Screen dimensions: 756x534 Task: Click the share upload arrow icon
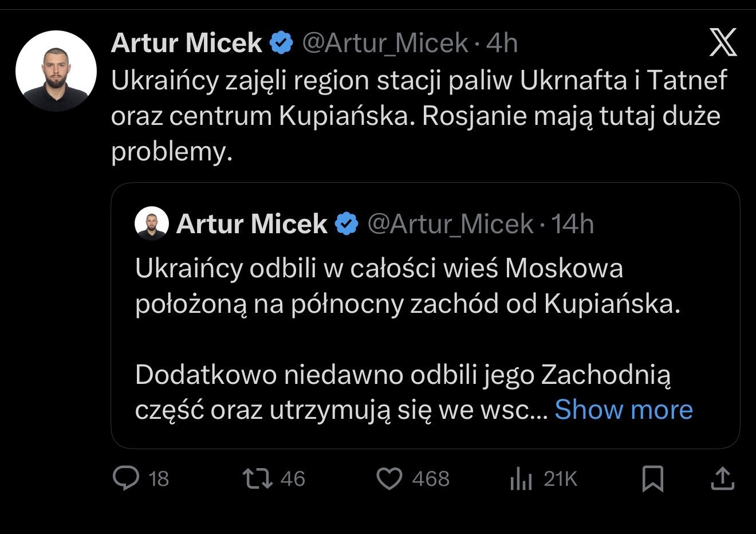pyautogui.click(x=722, y=478)
